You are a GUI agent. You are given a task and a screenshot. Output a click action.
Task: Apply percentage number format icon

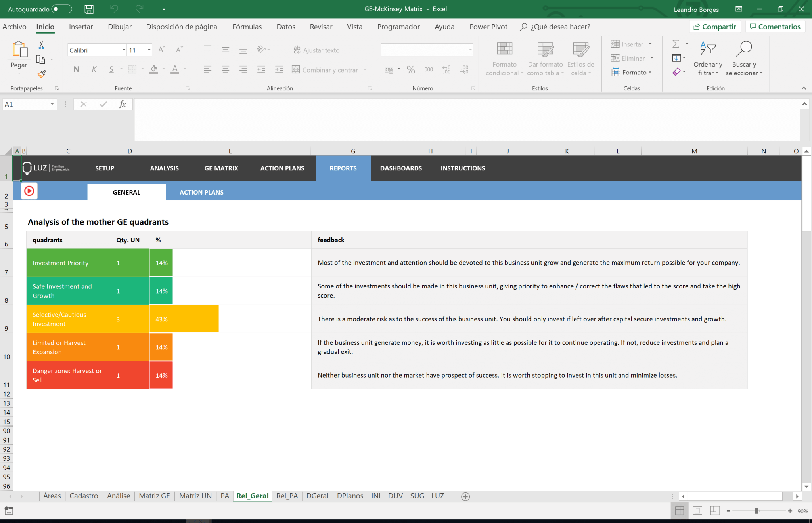(x=410, y=69)
